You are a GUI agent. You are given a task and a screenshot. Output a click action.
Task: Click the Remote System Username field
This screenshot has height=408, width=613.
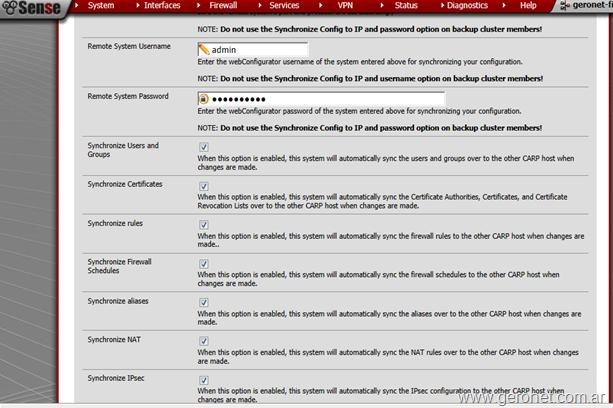(253, 50)
